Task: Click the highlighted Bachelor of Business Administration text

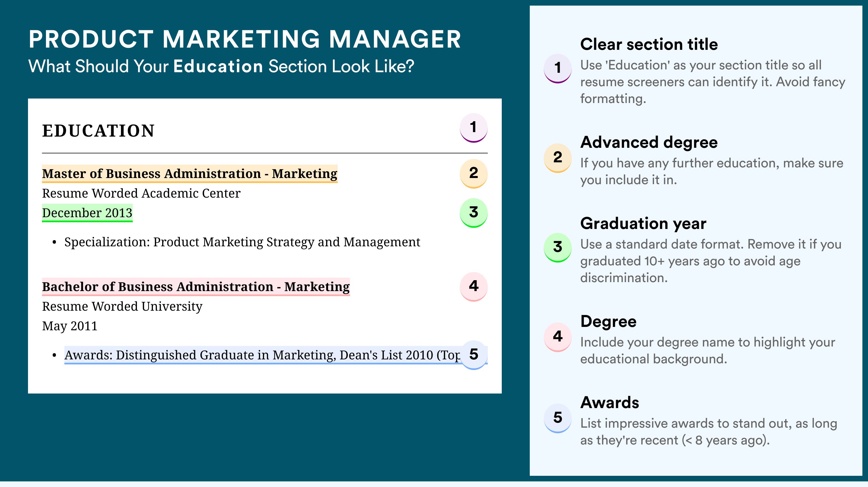Action: tap(195, 287)
